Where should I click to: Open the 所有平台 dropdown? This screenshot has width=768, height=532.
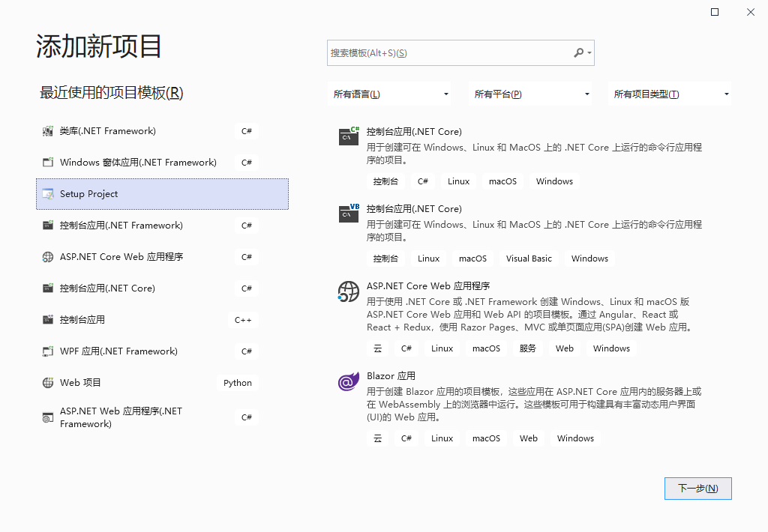[x=531, y=94]
